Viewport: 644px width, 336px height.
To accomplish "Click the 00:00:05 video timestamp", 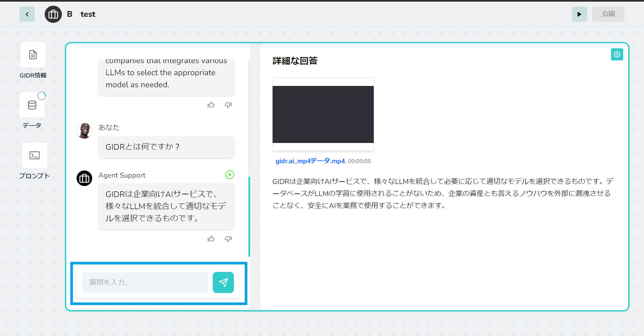I will point(359,161).
